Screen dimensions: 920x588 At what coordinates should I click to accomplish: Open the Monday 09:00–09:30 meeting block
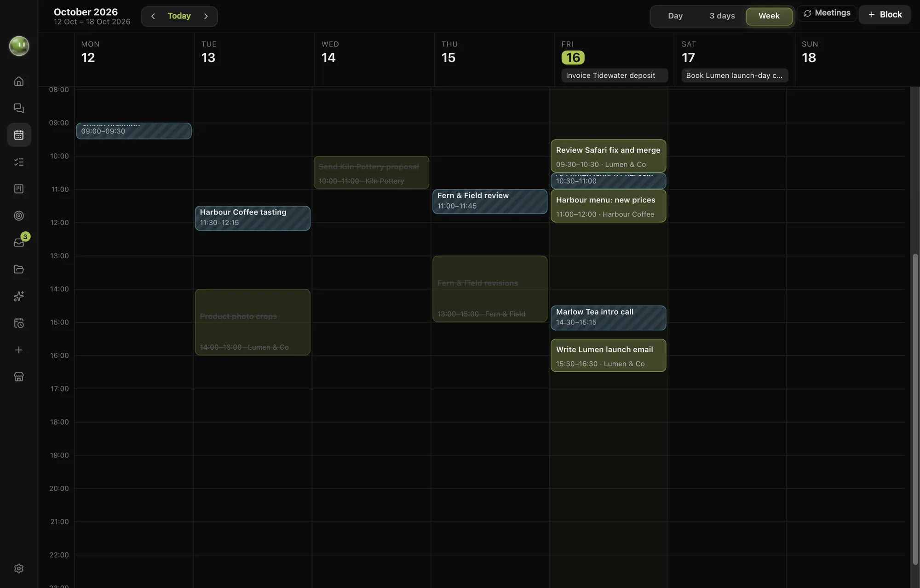[x=134, y=131]
